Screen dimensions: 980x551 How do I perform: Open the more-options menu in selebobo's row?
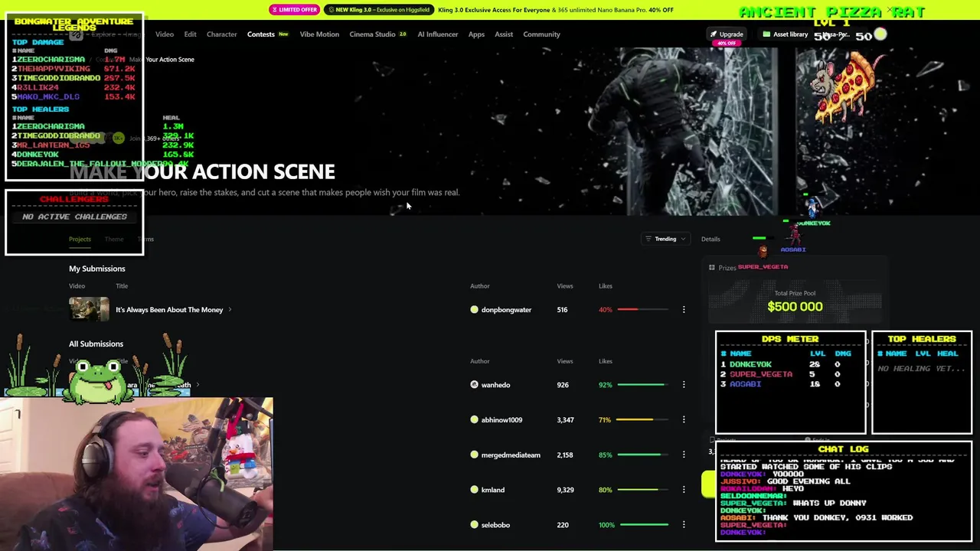click(684, 525)
